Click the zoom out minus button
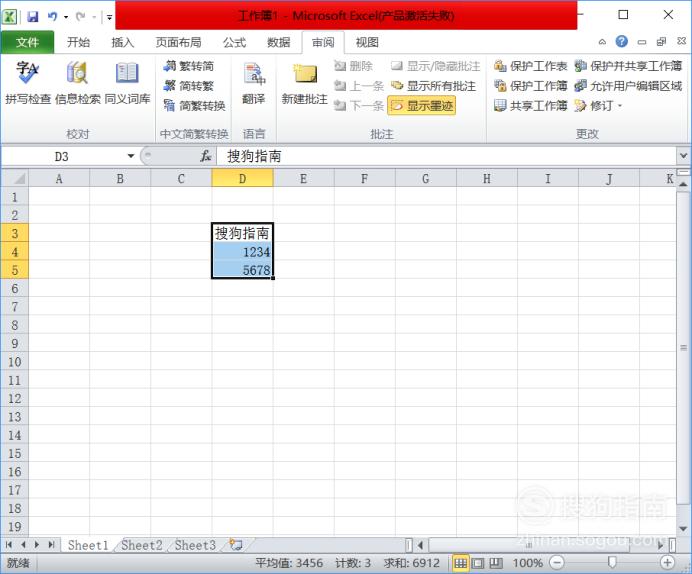692x574 pixels. [557, 563]
